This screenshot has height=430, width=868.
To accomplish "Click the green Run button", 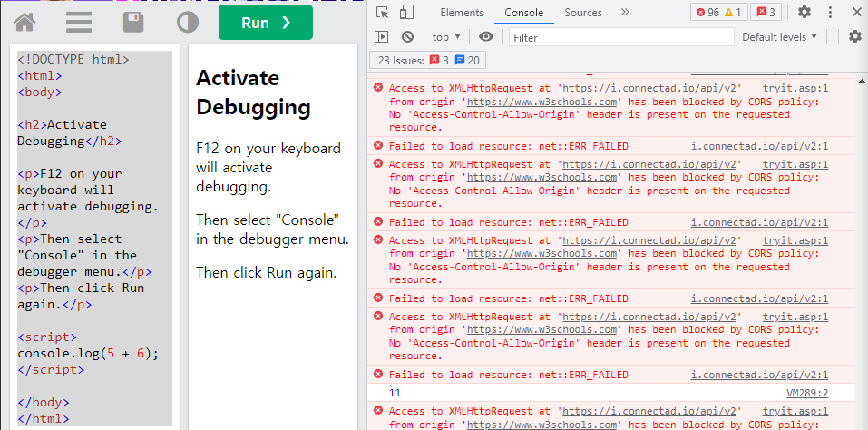I will [266, 23].
